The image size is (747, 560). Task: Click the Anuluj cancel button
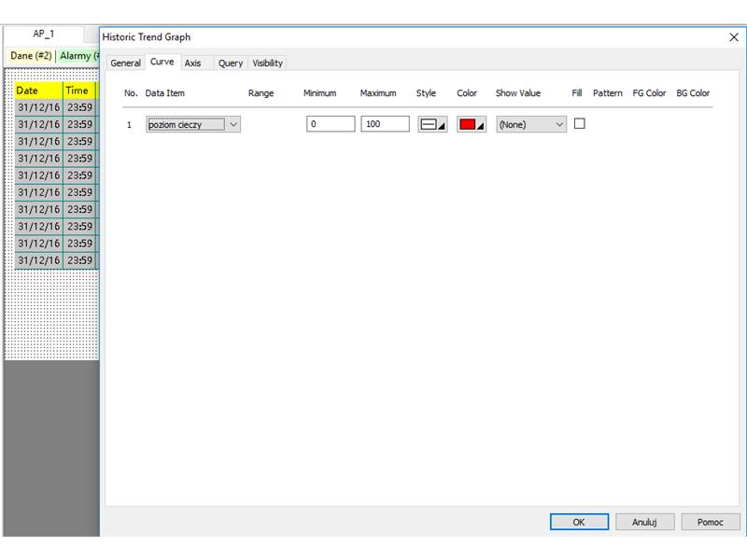(644, 522)
